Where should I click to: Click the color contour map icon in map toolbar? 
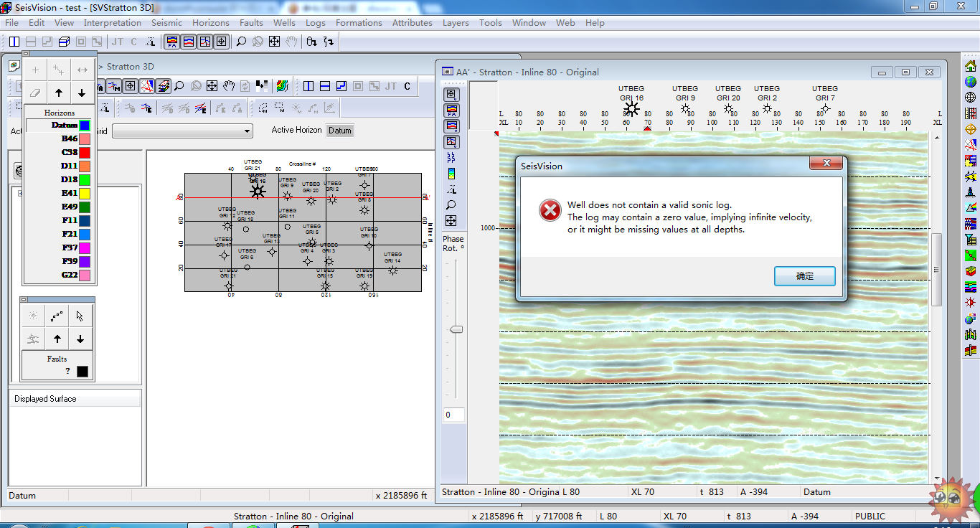click(282, 86)
